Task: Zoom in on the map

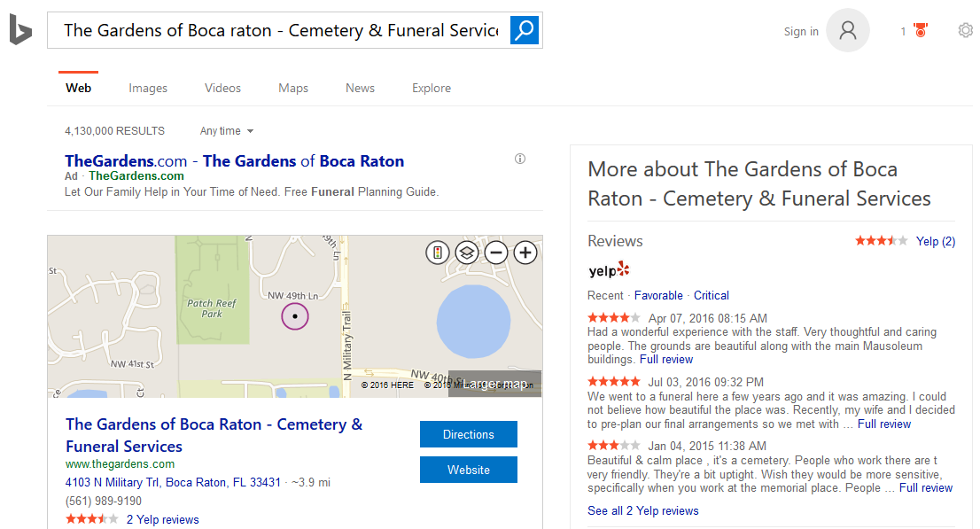Action: (x=525, y=253)
